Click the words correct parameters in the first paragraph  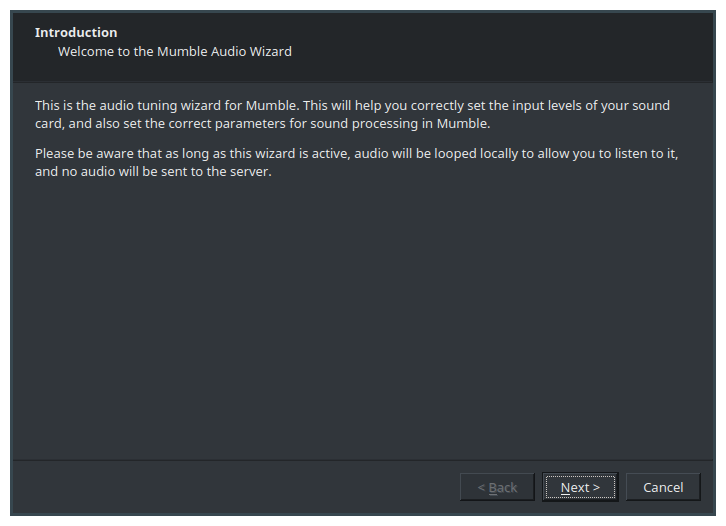tap(227, 124)
